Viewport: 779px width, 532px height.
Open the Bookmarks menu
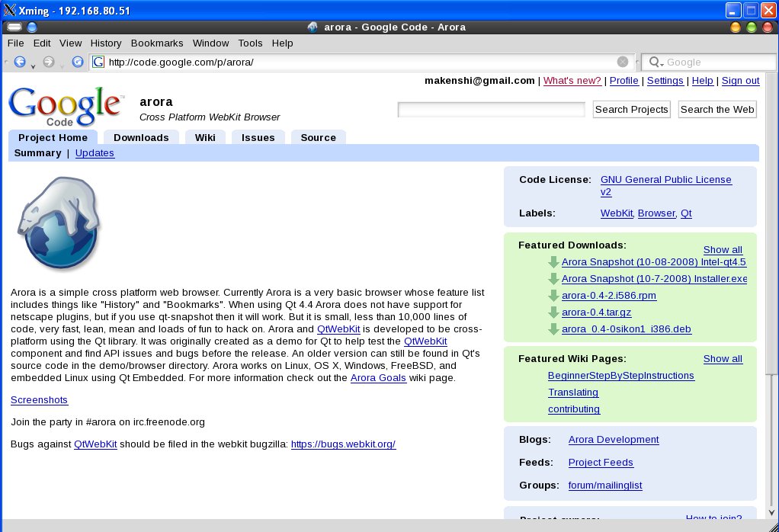pyautogui.click(x=157, y=43)
